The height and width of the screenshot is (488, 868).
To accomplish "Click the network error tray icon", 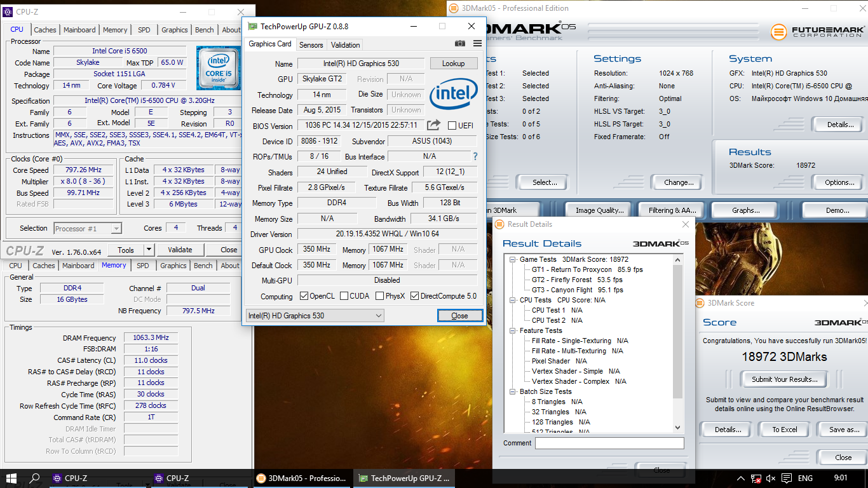I will [x=756, y=478].
